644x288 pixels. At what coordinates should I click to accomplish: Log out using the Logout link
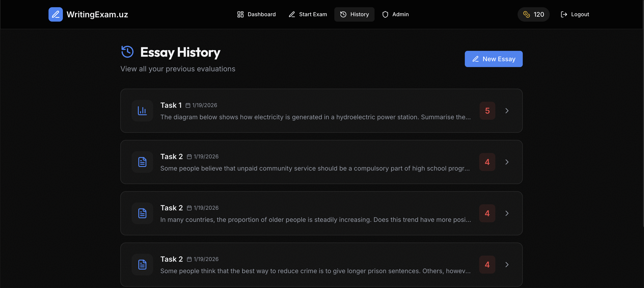click(575, 14)
